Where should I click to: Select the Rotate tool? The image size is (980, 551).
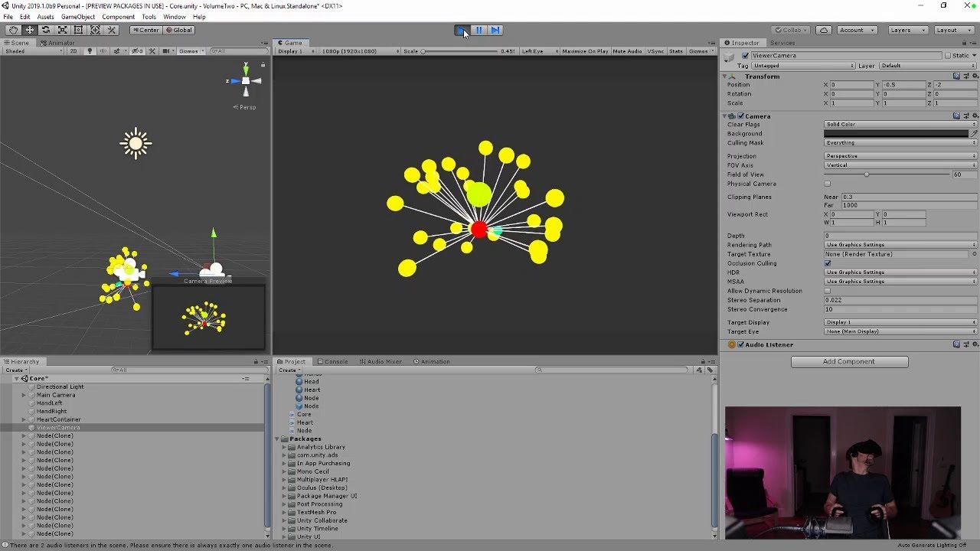pos(46,30)
